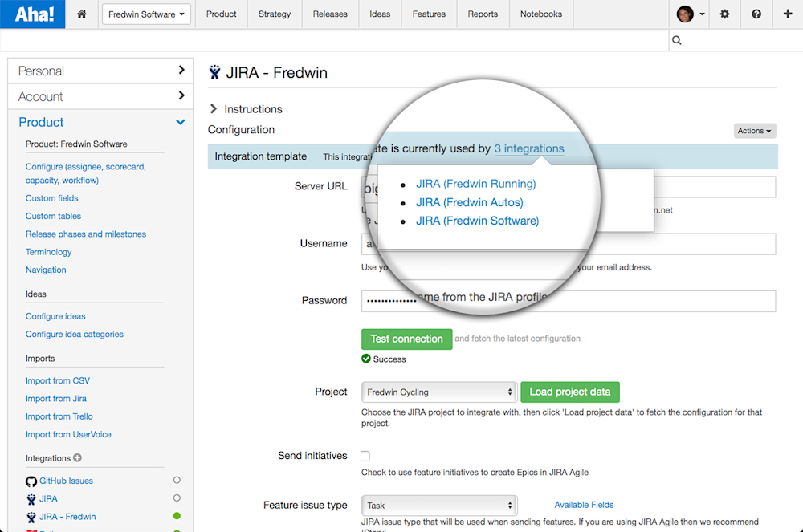Go home using the house icon
Image resolution: width=803 pixels, height=532 pixels.
[80, 14]
